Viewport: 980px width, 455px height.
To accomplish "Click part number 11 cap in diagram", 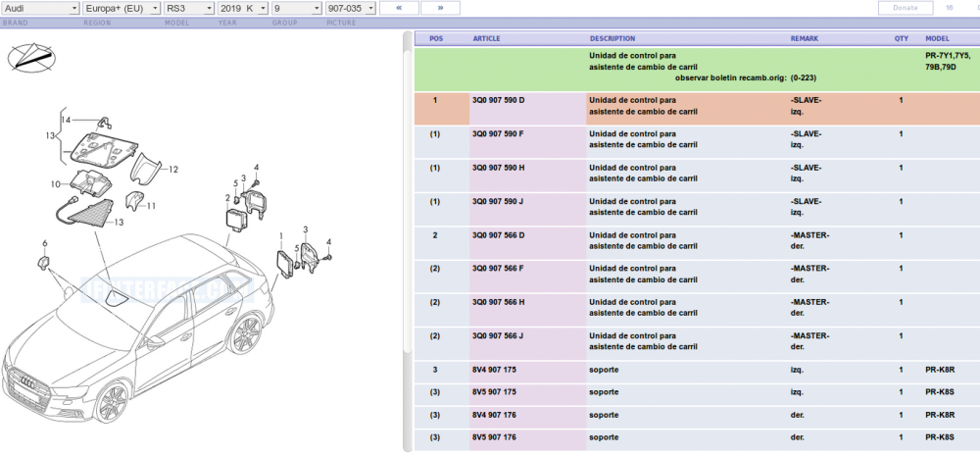I will click(x=132, y=200).
